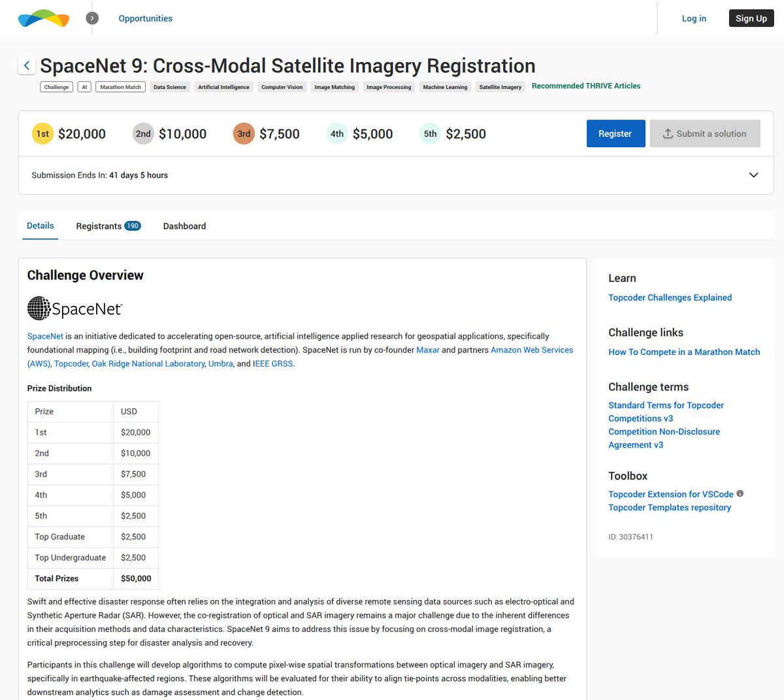This screenshot has width=784, height=700.
Task: Click the Machine Learning tag
Action: coord(445,87)
